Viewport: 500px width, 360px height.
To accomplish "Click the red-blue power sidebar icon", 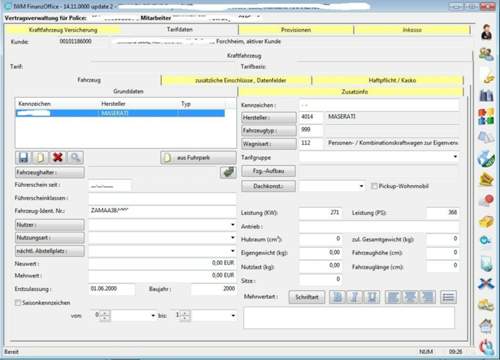I will (x=486, y=347).
